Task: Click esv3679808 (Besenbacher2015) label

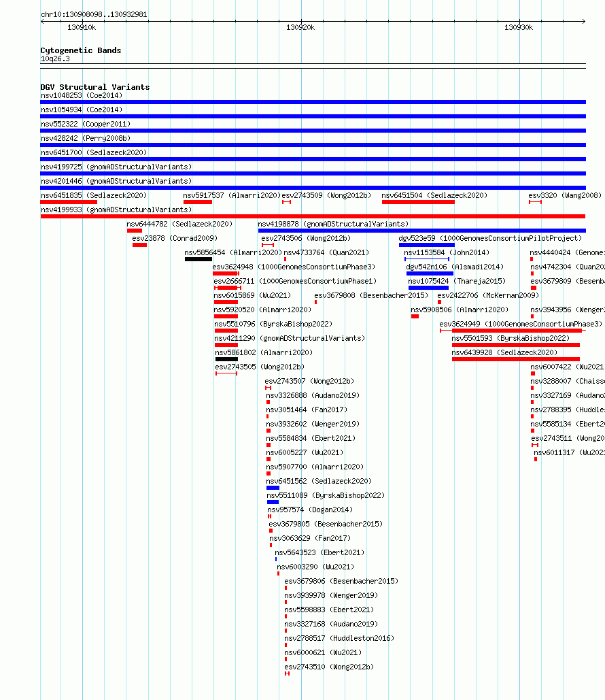Action: (x=371, y=295)
